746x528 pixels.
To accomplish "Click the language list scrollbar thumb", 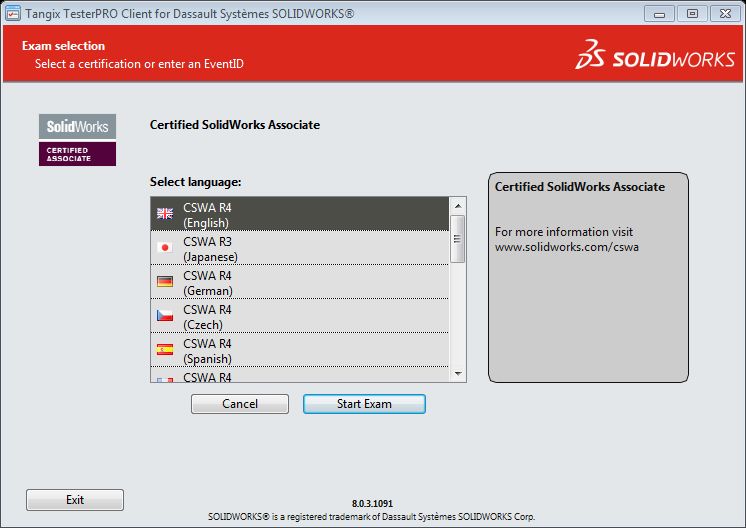I will [458, 239].
